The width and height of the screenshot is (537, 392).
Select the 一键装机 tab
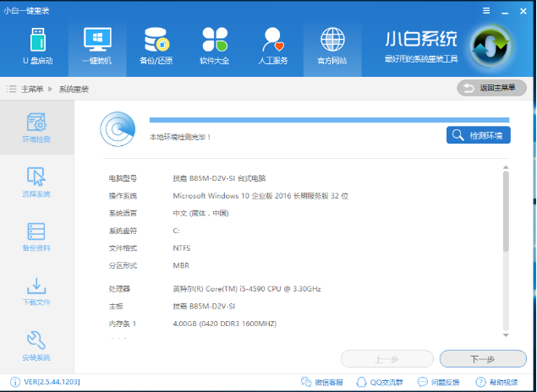tap(96, 46)
